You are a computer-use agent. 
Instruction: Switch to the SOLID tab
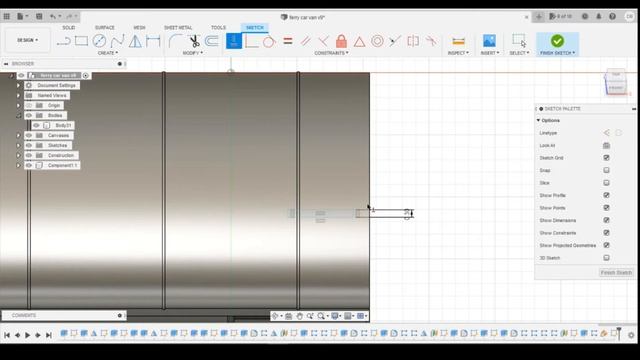(x=69, y=27)
